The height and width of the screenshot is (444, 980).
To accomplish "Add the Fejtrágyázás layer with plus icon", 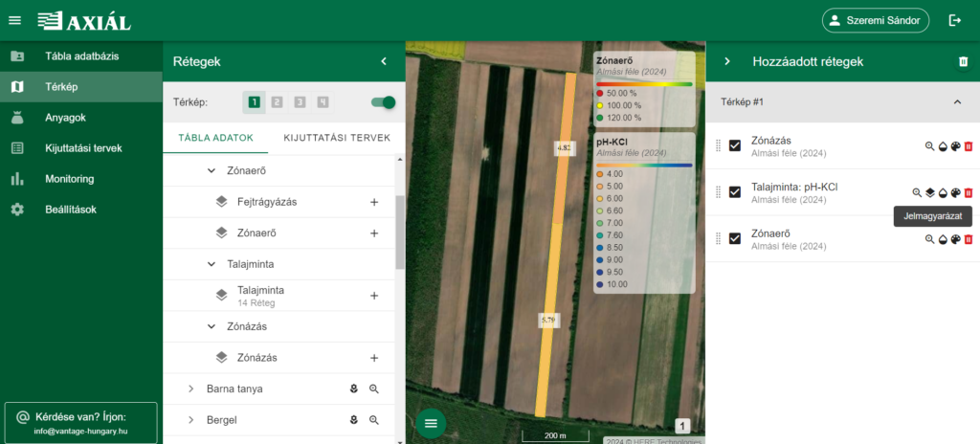I will [374, 202].
